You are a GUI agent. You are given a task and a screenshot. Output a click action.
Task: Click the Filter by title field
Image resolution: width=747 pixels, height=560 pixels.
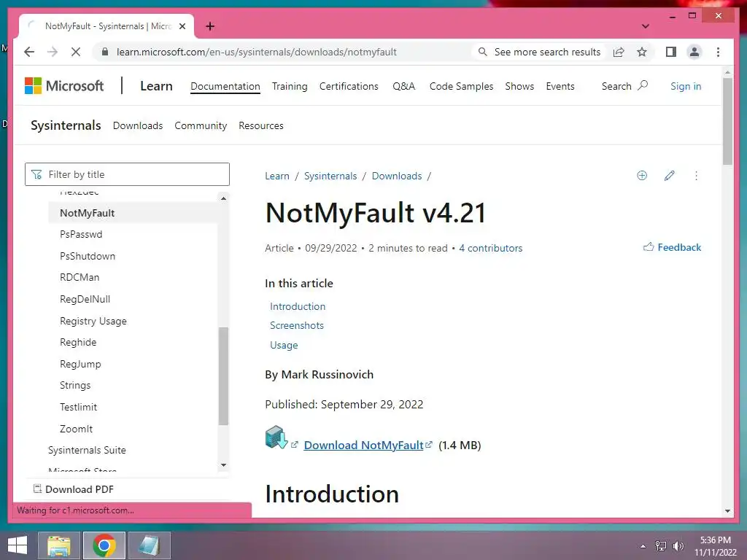[127, 174]
